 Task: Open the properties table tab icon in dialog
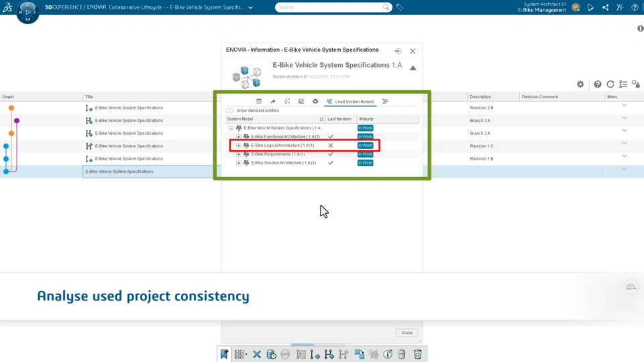click(x=259, y=101)
